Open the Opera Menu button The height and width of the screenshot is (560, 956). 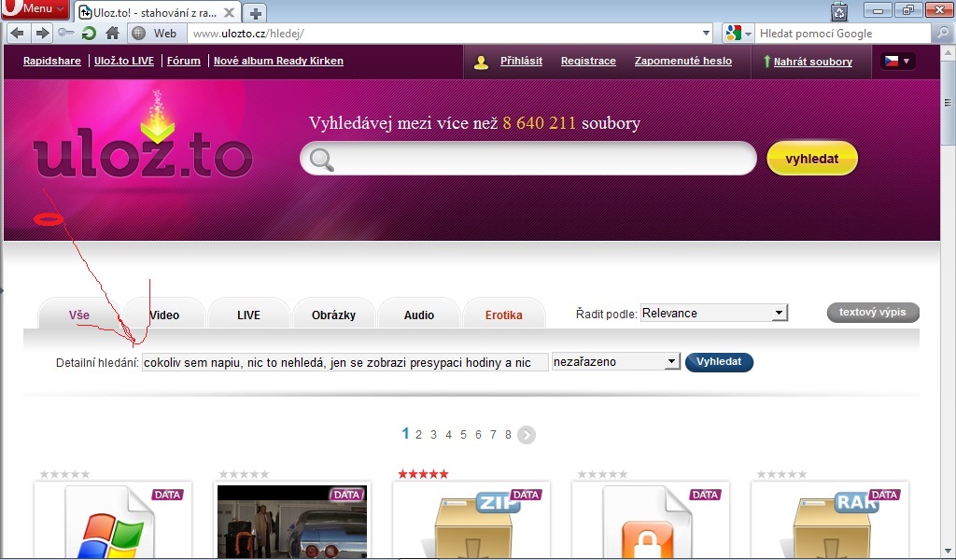coord(35,9)
